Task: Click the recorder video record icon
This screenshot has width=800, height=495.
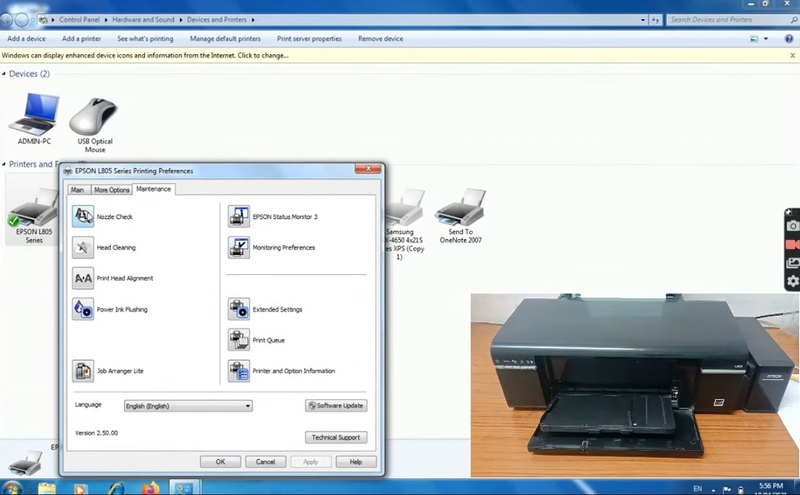Action: (792, 245)
